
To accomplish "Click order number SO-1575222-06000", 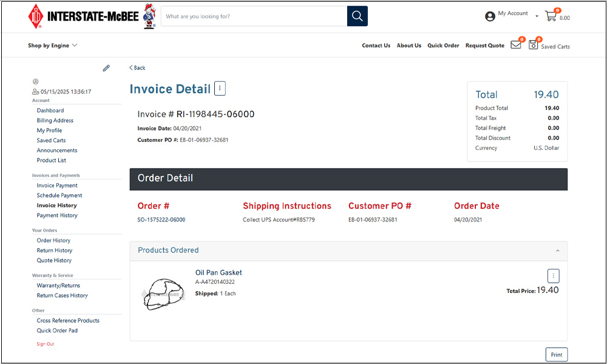I will 161,220.
